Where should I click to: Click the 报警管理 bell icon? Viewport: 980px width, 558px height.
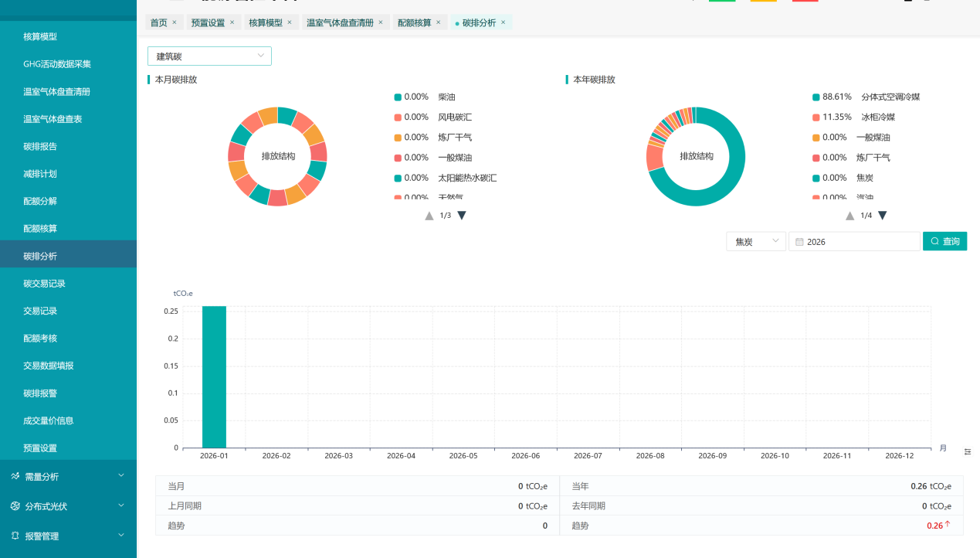tap(15, 536)
